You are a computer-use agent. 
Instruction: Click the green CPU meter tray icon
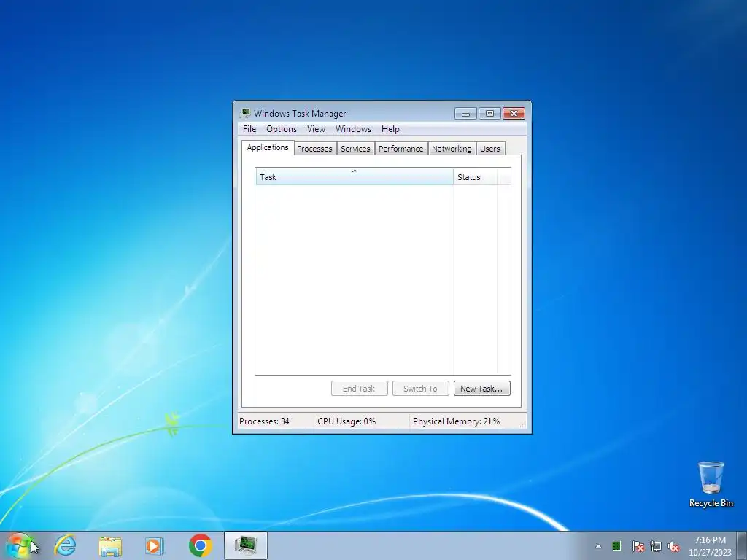(616, 545)
